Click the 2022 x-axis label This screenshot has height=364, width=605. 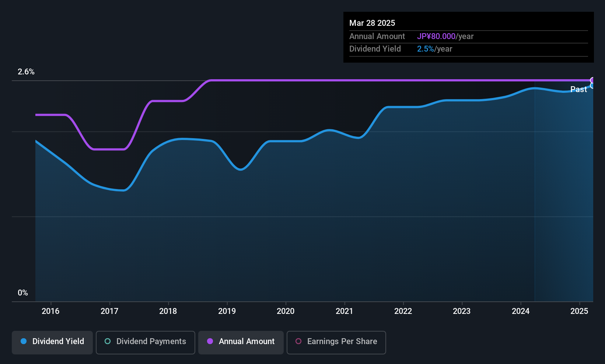tap(403, 311)
